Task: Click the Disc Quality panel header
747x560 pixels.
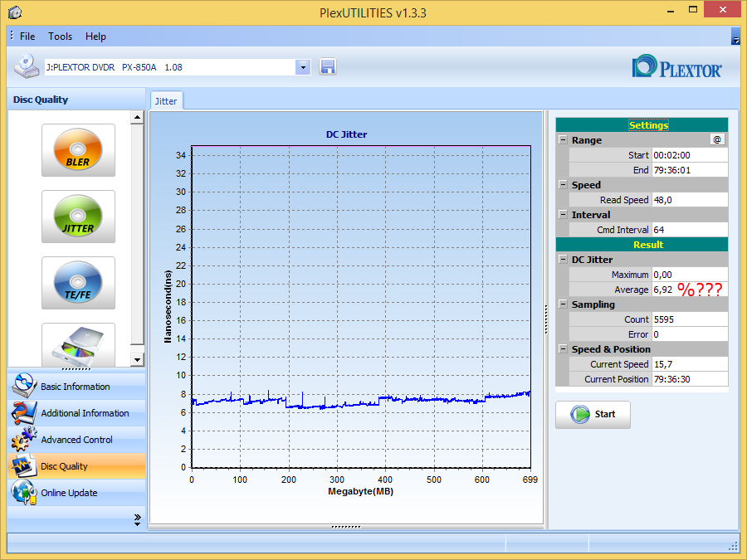Action: pos(76,99)
